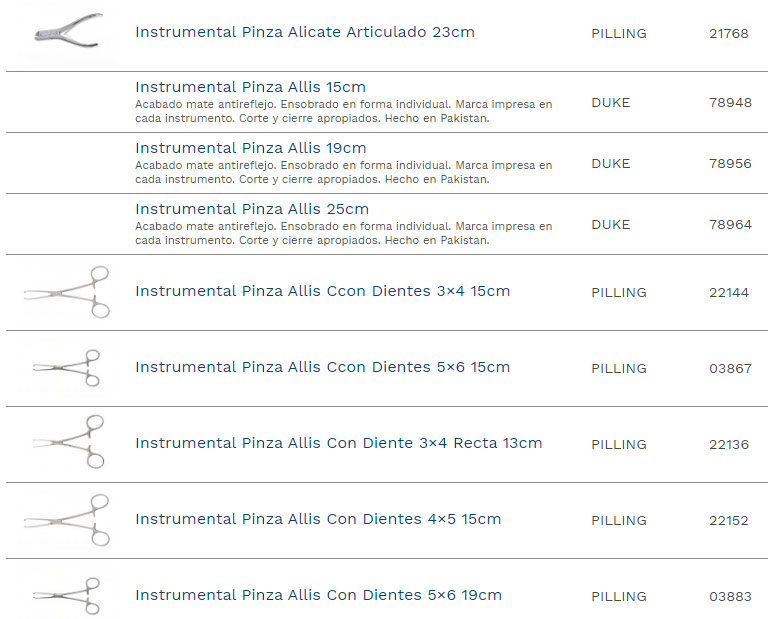Click product code 21768
The width and height of the screenshot is (768, 619).
729,34
